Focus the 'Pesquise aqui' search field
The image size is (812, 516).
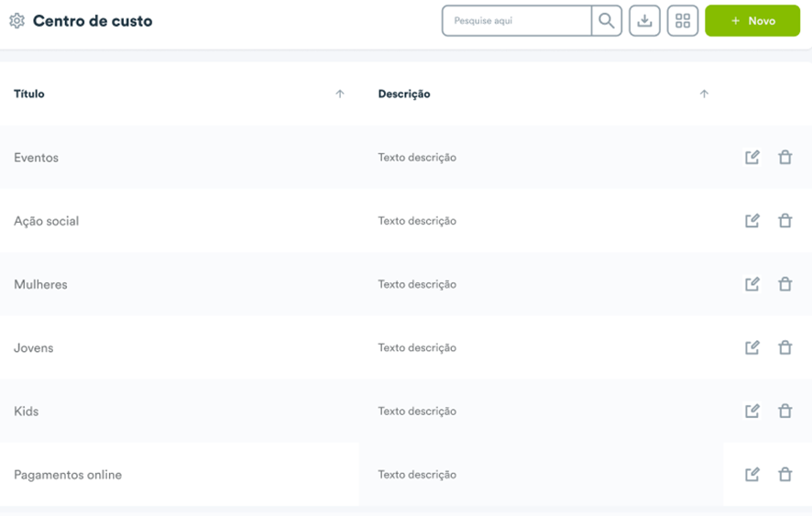click(517, 21)
